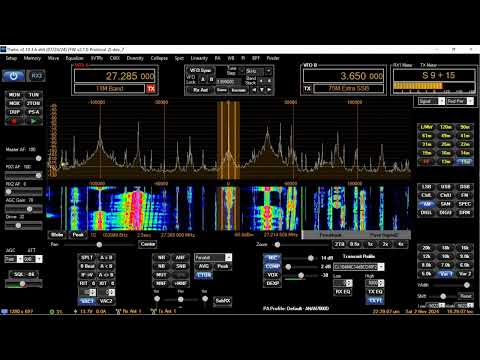Toggle MOX transmit button
This screenshot has width=480, height=360.
[x=14, y=103]
